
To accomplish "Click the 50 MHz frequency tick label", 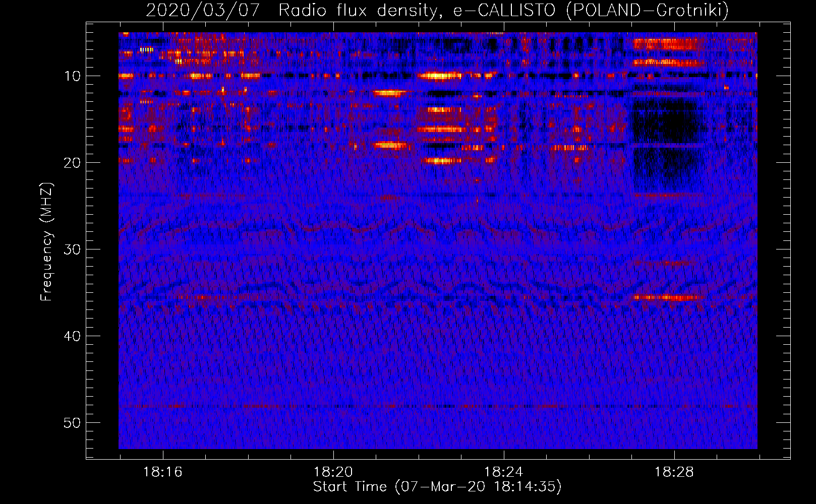I will tap(73, 423).
